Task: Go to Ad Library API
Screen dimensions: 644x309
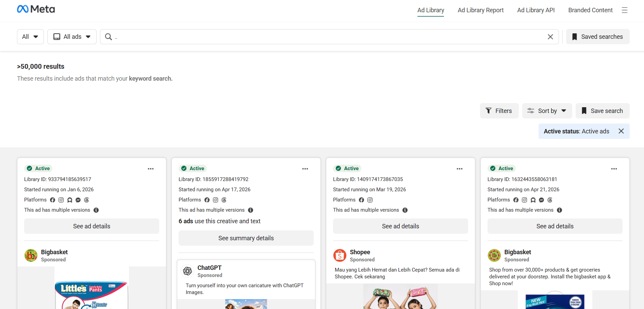Action: (536, 10)
